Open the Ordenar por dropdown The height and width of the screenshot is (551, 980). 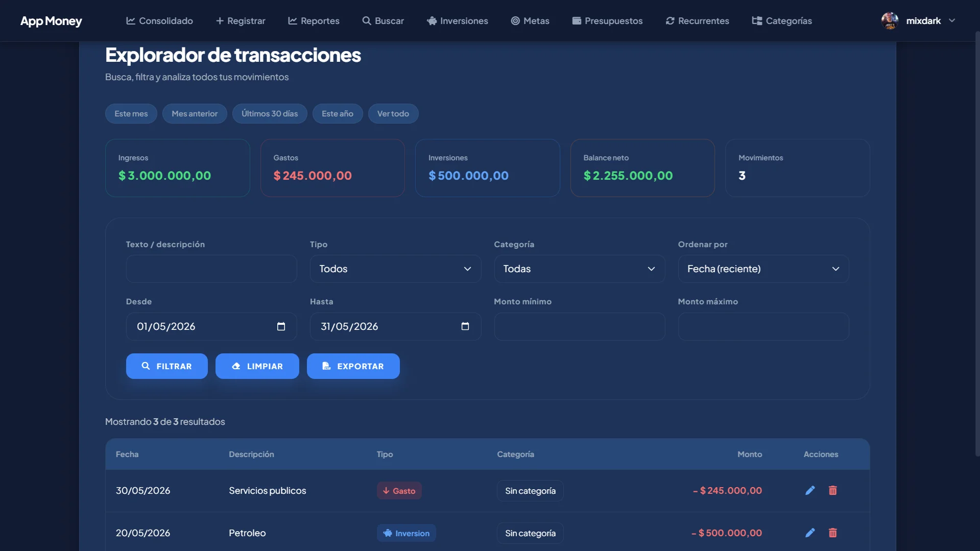(x=763, y=269)
